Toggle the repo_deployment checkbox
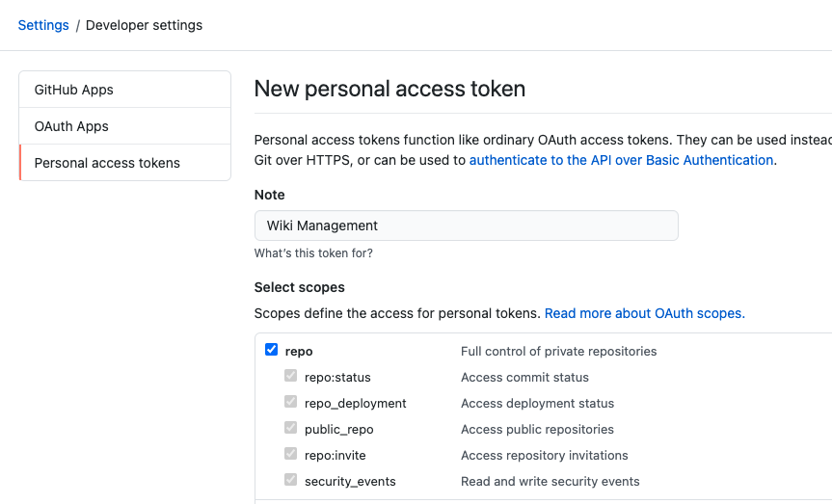 tap(290, 403)
